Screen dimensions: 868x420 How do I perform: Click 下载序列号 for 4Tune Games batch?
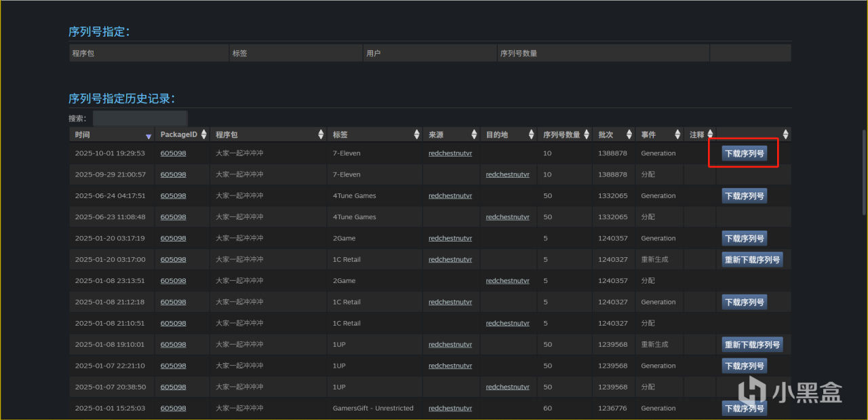[744, 196]
